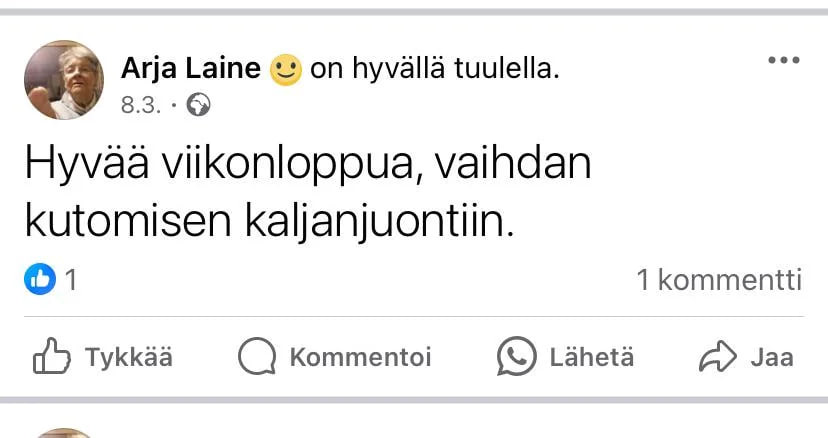The height and width of the screenshot is (438, 828).
Task: Click the post date 8.3.
Action: pos(141,103)
